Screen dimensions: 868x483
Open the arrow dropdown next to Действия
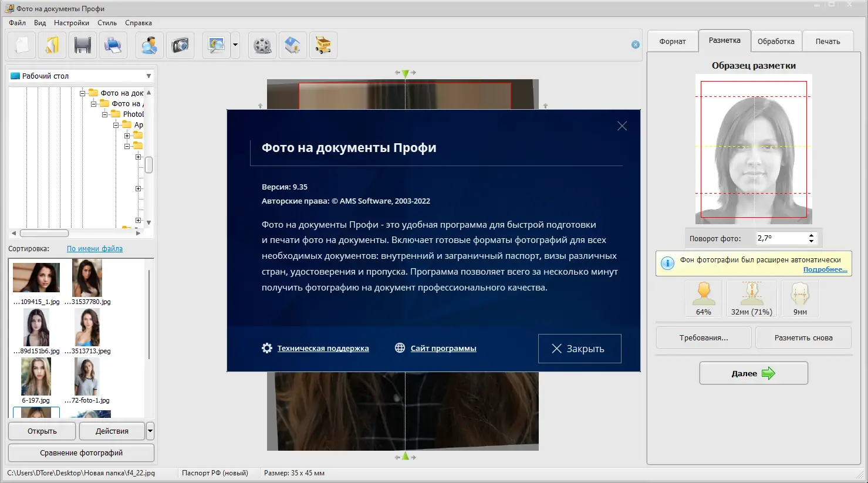point(150,431)
